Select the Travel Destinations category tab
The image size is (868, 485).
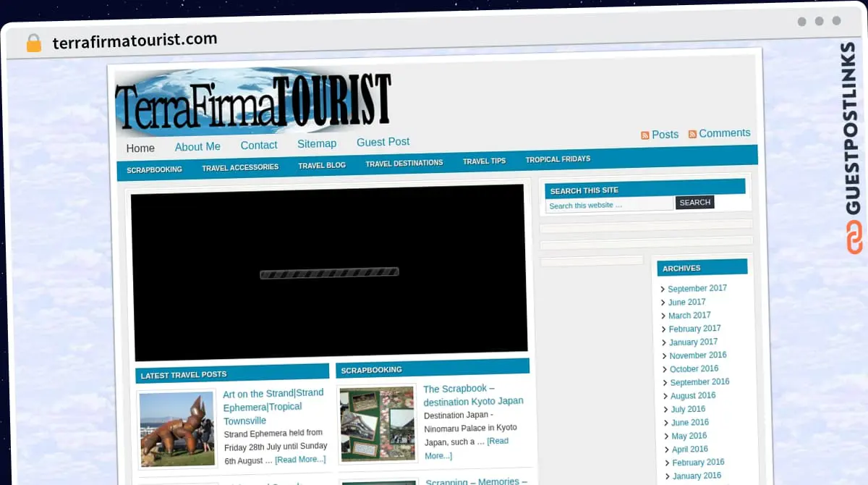click(x=404, y=164)
